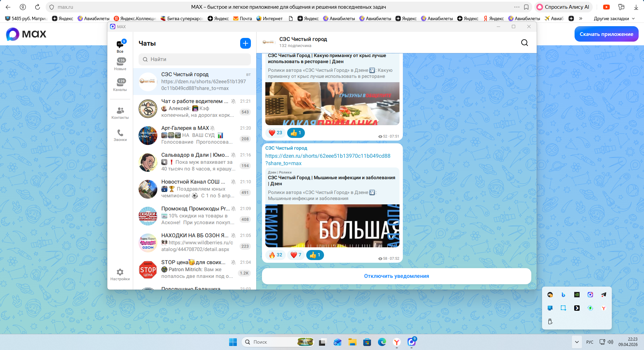This screenshot has height=350, width=644.
Task: Open the Contacts section in sidebar
Action: [120, 113]
